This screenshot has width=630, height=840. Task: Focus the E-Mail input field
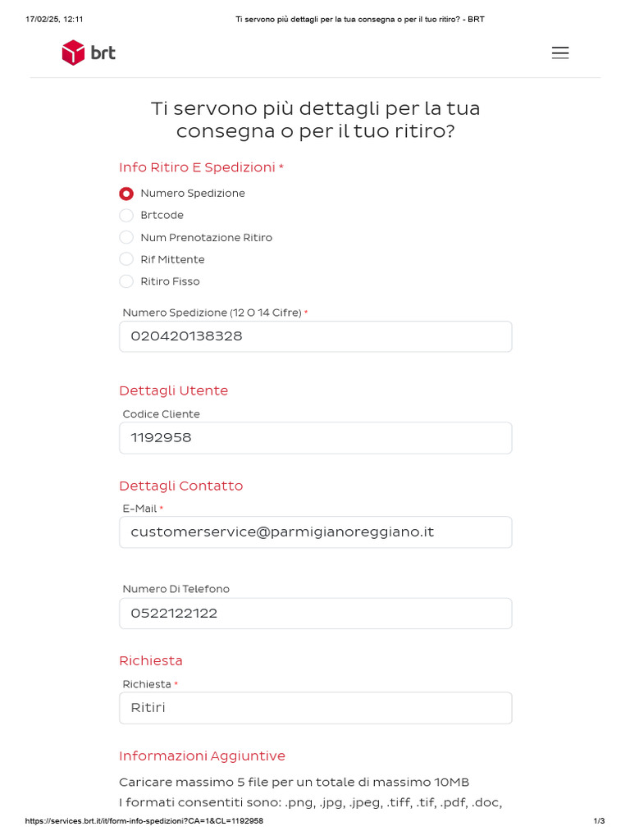tap(315, 532)
